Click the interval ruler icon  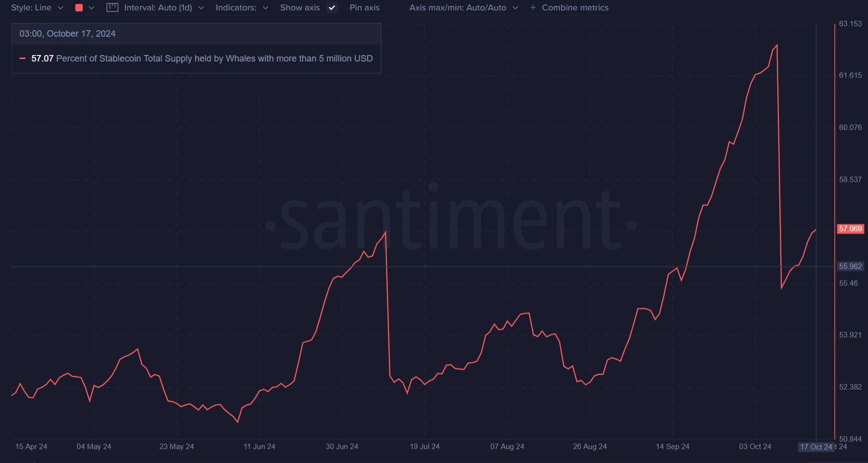pyautogui.click(x=112, y=8)
